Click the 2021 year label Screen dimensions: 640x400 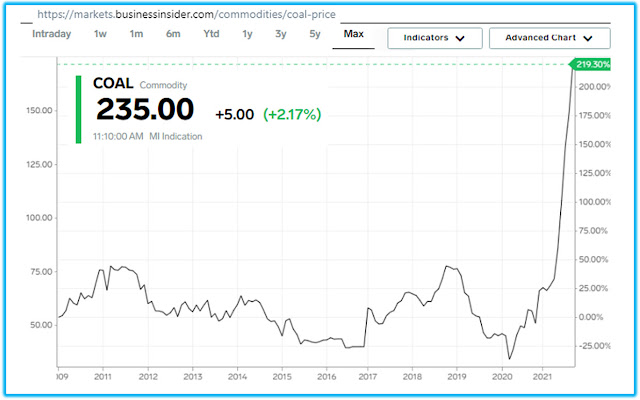click(542, 377)
